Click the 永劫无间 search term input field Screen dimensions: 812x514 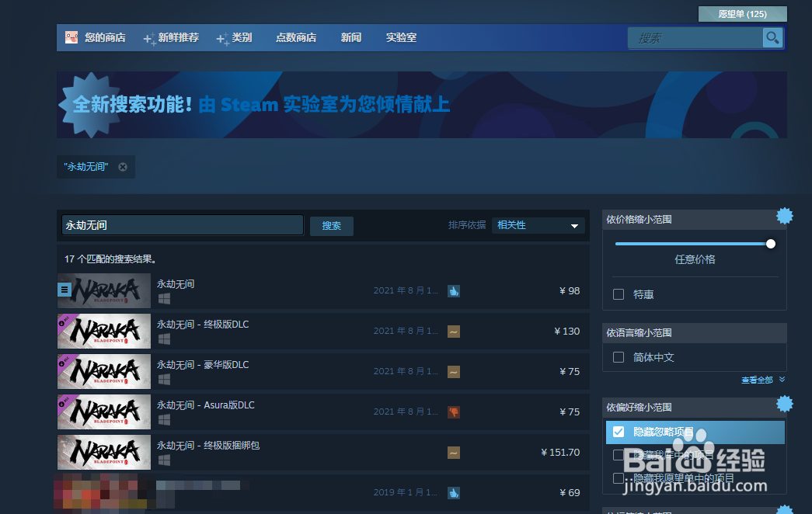point(183,225)
